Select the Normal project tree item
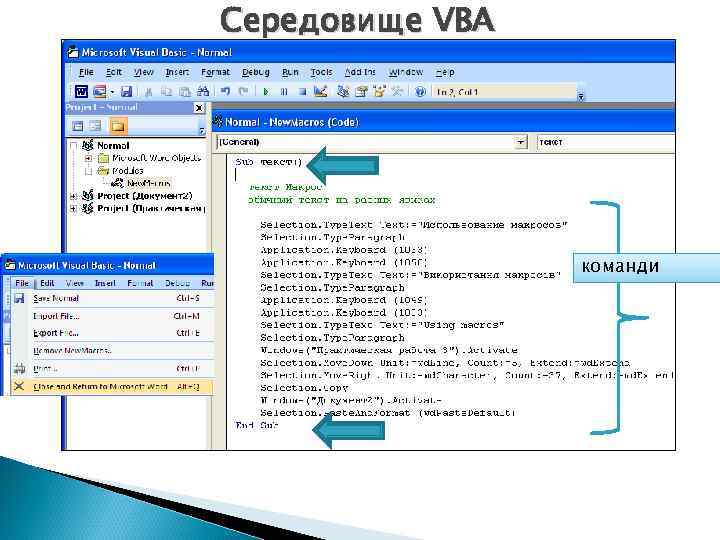 [113, 146]
